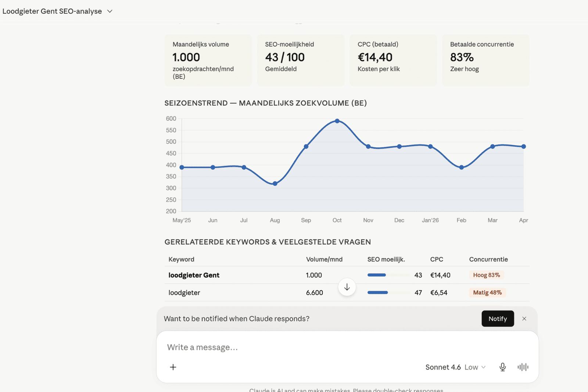Click the loodgieter keyword cell
The height and width of the screenshot is (392, 588).
click(x=184, y=293)
